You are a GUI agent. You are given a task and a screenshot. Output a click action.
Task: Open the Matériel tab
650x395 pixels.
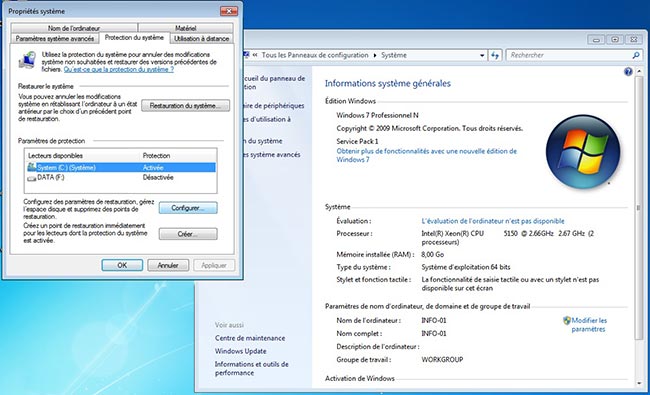pyautogui.click(x=185, y=28)
